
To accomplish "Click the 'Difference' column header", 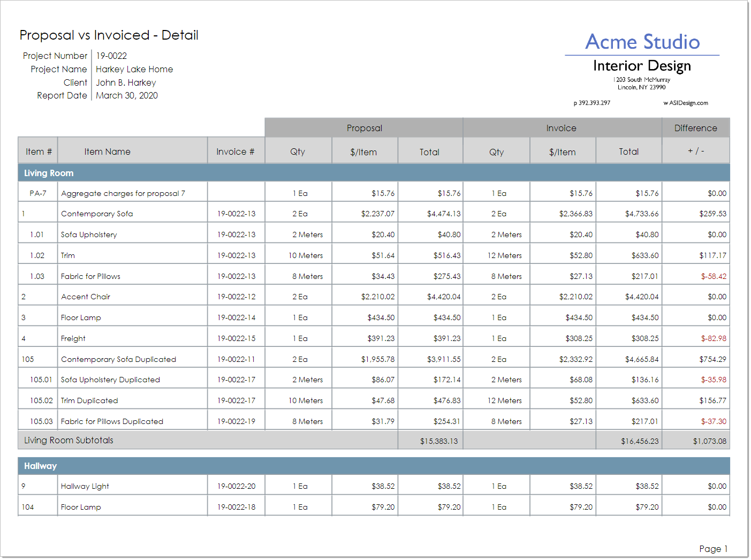I will click(x=695, y=128).
